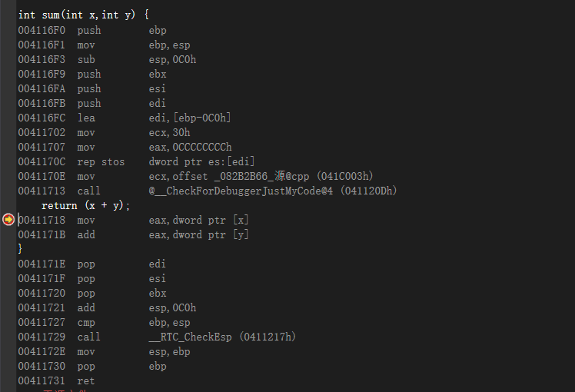Click the 'return (x + y);' source line
This screenshot has width=575, height=392.
(x=86, y=206)
